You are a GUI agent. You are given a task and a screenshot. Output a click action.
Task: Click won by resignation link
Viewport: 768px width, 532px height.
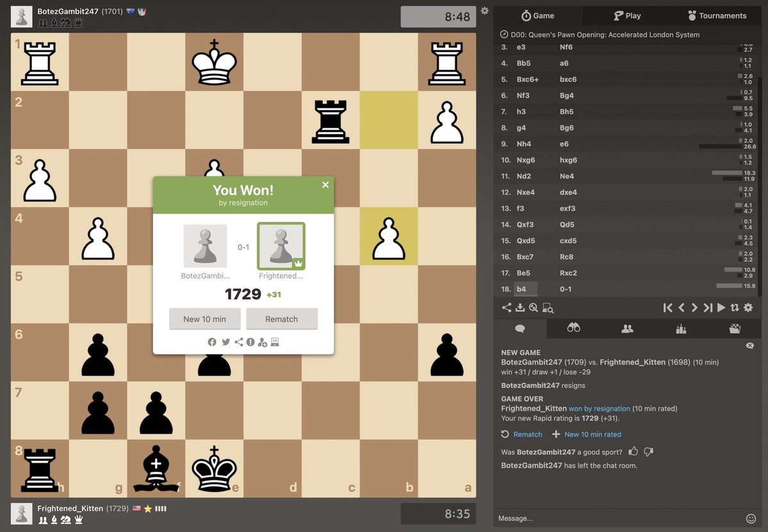click(600, 409)
